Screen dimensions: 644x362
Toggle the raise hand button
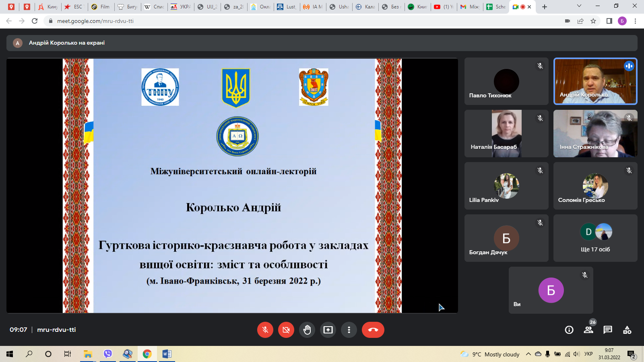click(x=307, y=330)
